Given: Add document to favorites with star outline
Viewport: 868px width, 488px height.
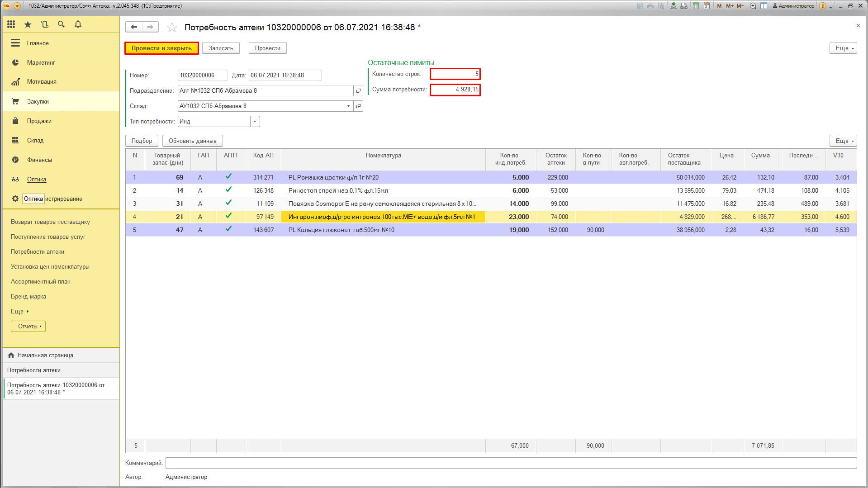Looking at the screenshot, I should point(172,28).
